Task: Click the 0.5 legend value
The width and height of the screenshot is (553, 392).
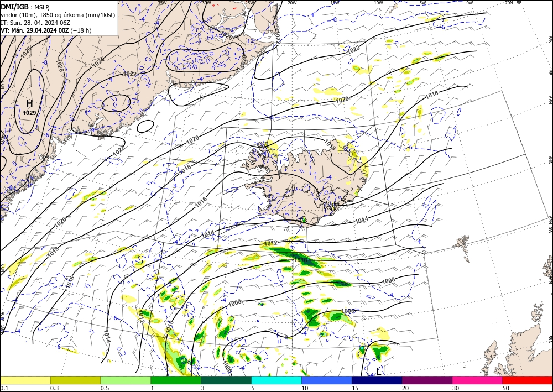Action: [104, 388]
